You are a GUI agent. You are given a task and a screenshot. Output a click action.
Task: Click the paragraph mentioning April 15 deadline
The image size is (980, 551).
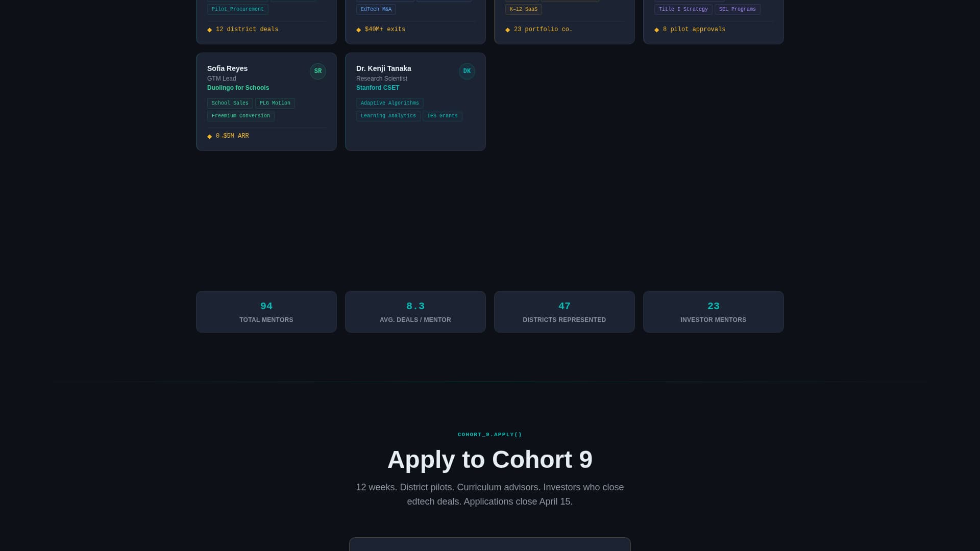[x=490, y=494]
